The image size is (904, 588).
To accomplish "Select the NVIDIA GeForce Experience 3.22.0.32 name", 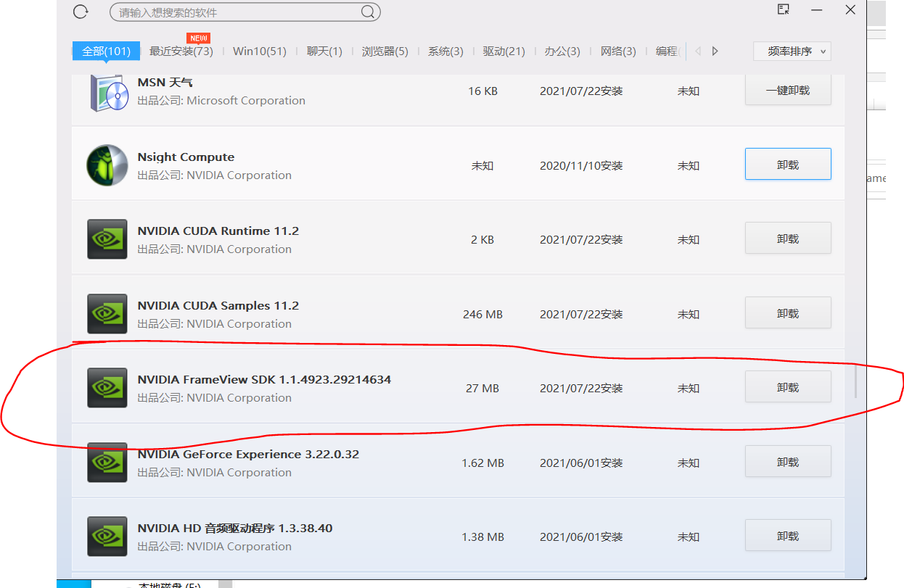I will click(248, 455).
